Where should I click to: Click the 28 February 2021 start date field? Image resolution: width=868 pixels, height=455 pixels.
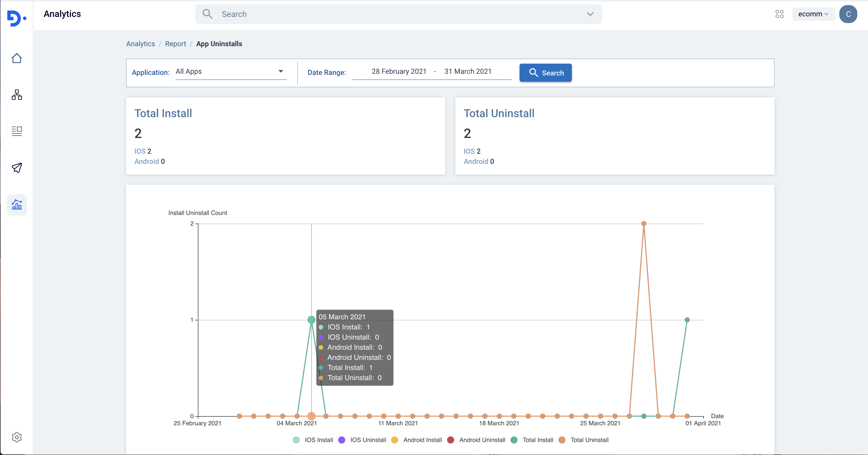coord(399,72)
